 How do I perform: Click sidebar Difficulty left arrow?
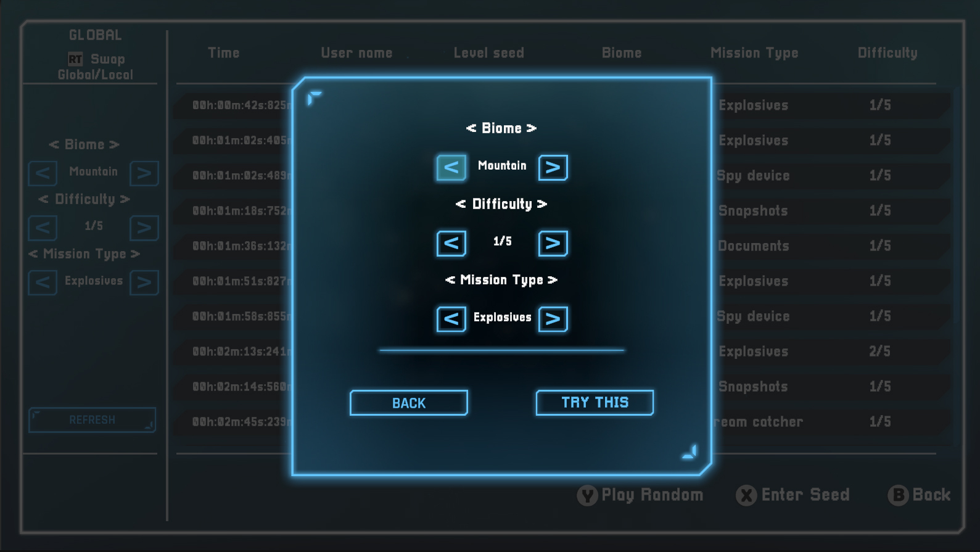click(43, 228)
